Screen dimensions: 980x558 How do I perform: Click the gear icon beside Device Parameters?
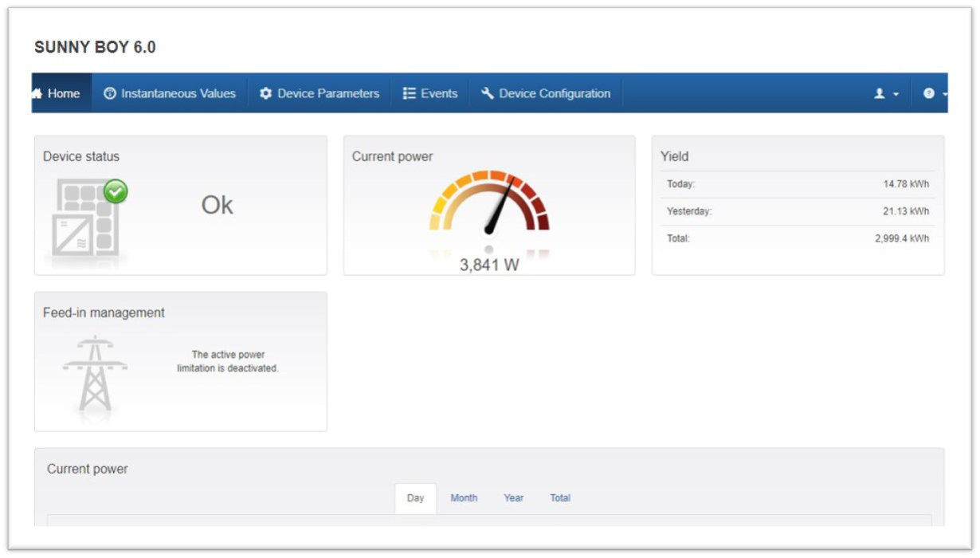click(266, 93)
